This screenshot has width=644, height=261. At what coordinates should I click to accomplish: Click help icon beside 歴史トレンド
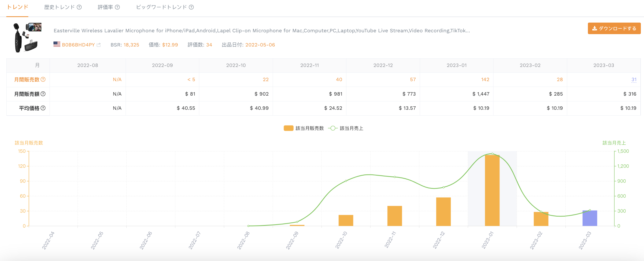79,7
